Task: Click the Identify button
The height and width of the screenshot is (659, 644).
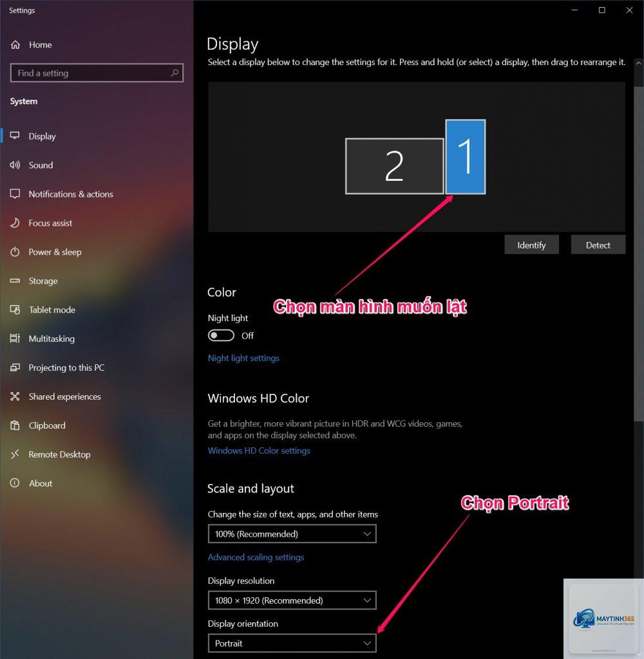Action: pyautogui.click(x=532, y=245)
